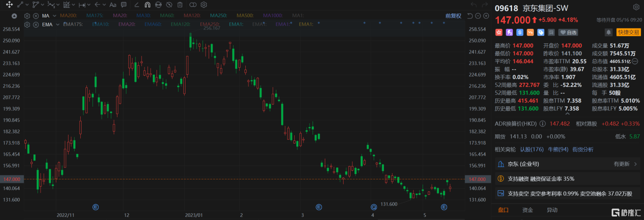Expand the 总市值 more-info ellipsis
The height and width of the screenshot is (220, 644).
[635, 61]
